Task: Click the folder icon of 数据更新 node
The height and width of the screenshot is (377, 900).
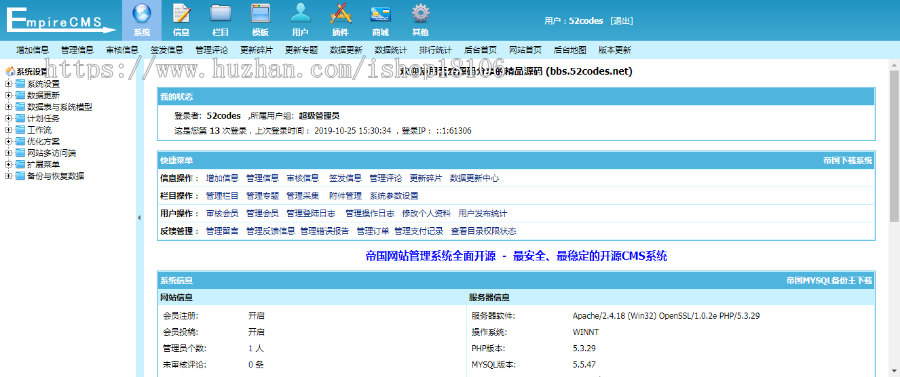Action: [x=21, y=95]
